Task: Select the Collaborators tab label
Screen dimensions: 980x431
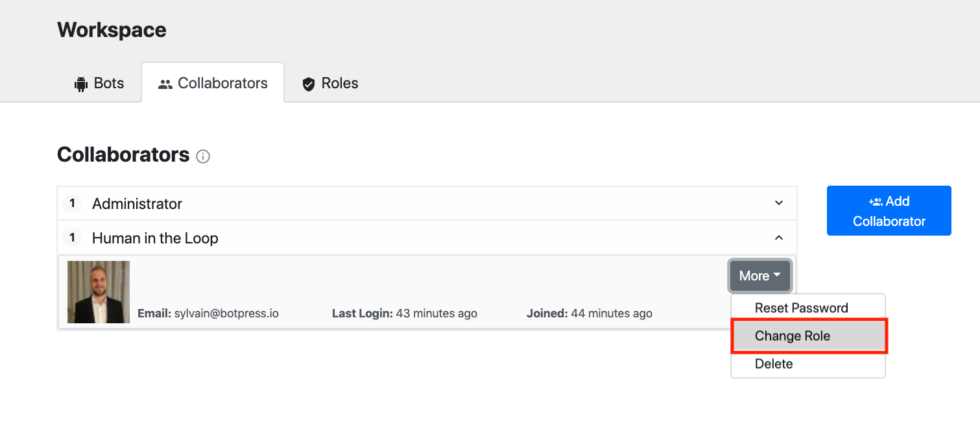Action: (x=222, y=83)
